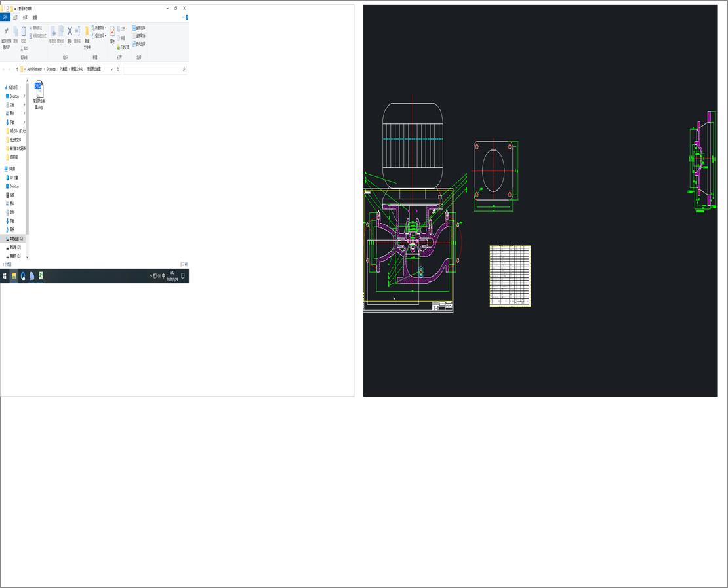Viewport: 728px width, 588px height.
Task: Select Music under This PC
Action: pyautogui.click(x=12, y=229)
